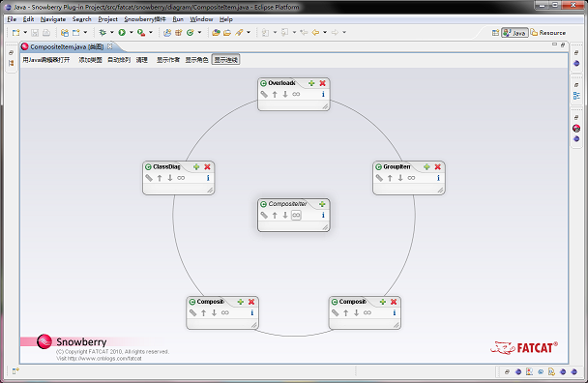The width and height of the screenshot is (588, 383).
Task: Click green plus on GroupItem node
Action: 426,167
